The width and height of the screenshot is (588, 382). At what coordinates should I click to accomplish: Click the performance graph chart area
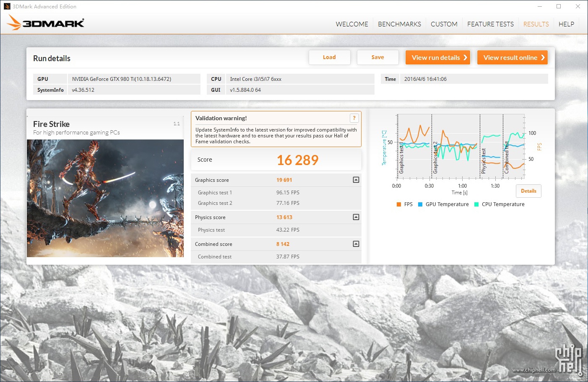pos(461,147)
